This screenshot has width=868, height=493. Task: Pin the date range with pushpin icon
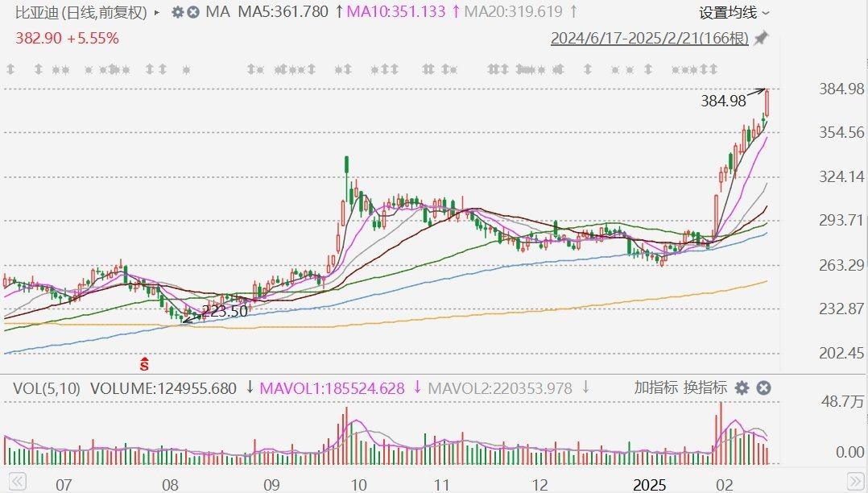[x=761, y=38]
